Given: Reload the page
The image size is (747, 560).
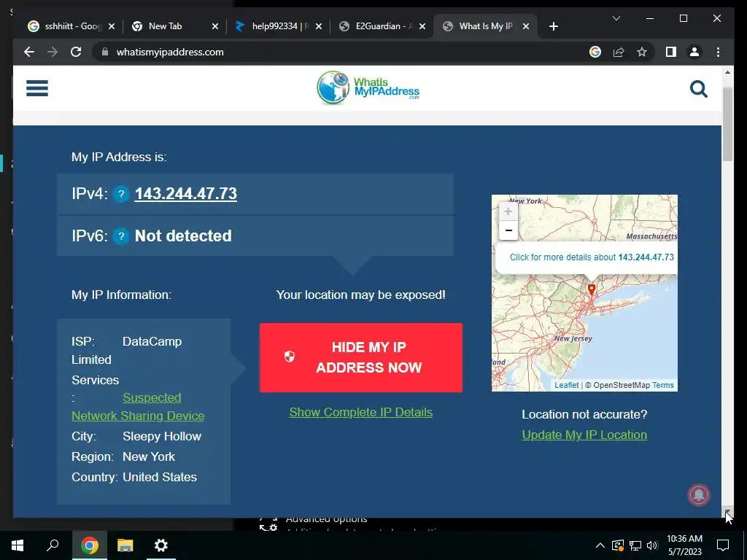Looking at the screenshot, I should coord(76,52).
